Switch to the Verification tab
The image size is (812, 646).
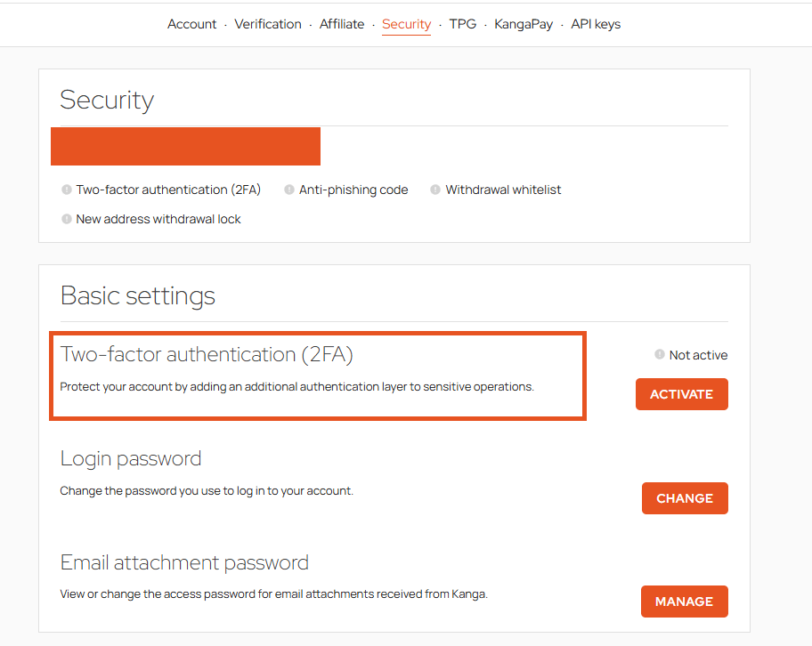coord(268,24)
